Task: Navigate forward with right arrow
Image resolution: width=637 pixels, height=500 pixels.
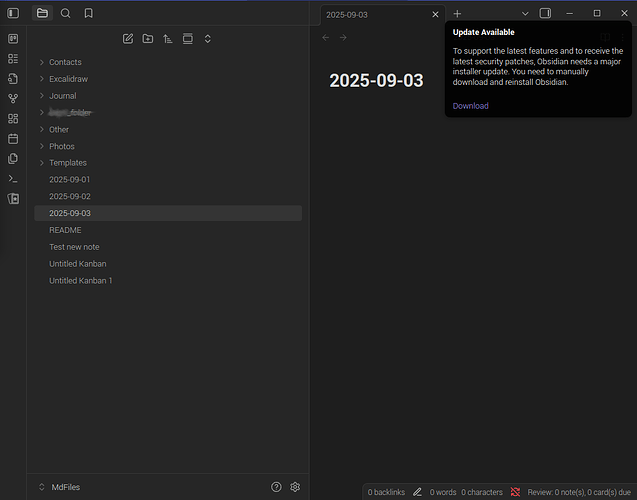Action: (x=343, y=37)
